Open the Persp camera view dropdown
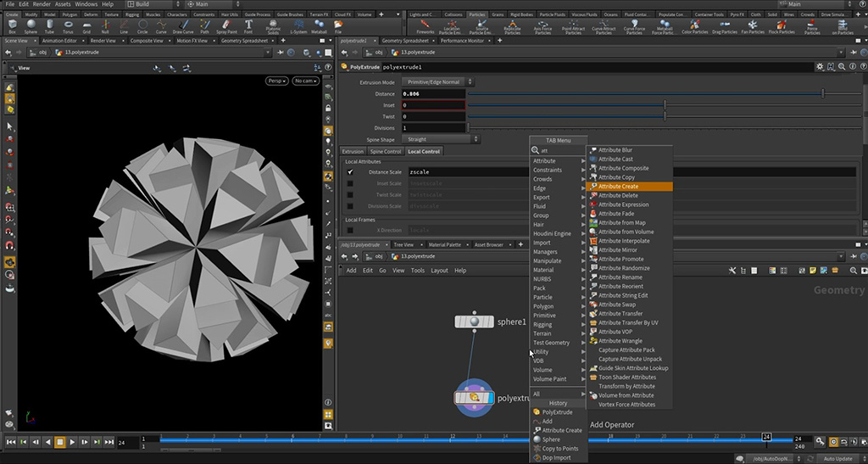The height and width of the screenshot is (464, 868). pos(275,81)
